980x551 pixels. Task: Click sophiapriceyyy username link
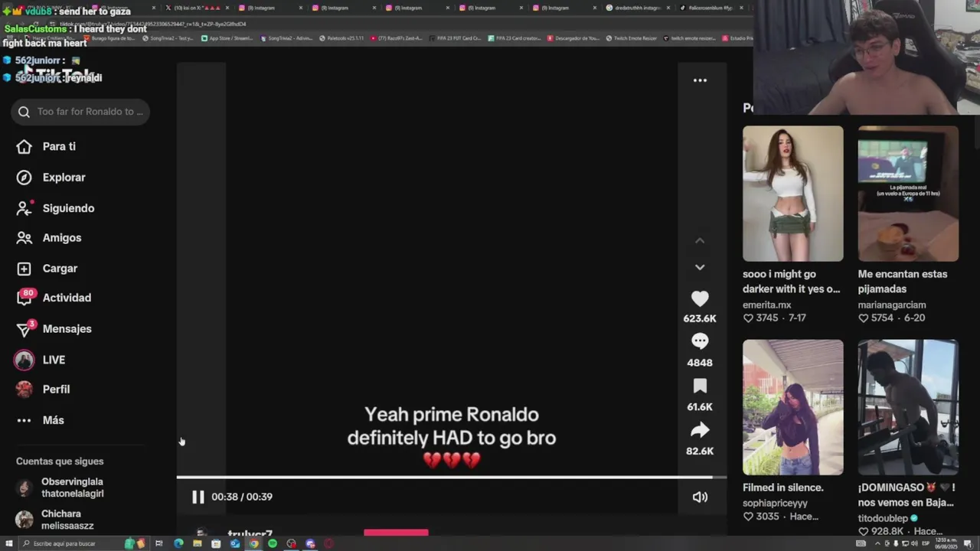click(x=775, y=503)
